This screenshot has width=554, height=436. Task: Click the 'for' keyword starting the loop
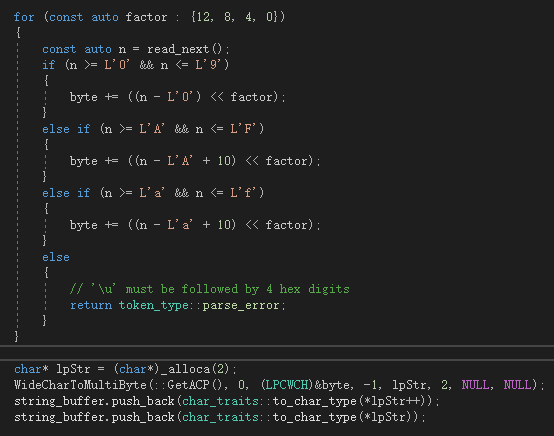(24, 17)
